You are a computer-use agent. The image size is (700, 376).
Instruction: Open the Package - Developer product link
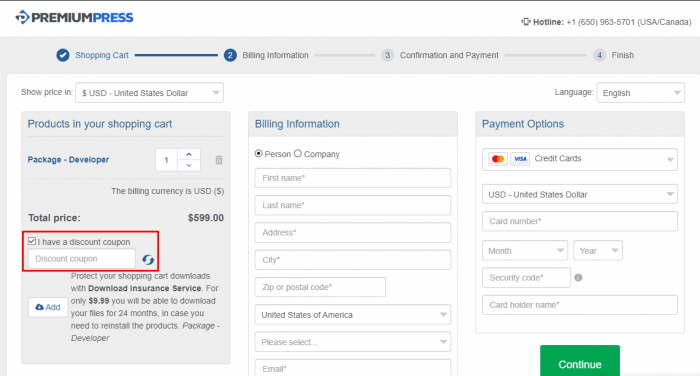tap(68, 160)
